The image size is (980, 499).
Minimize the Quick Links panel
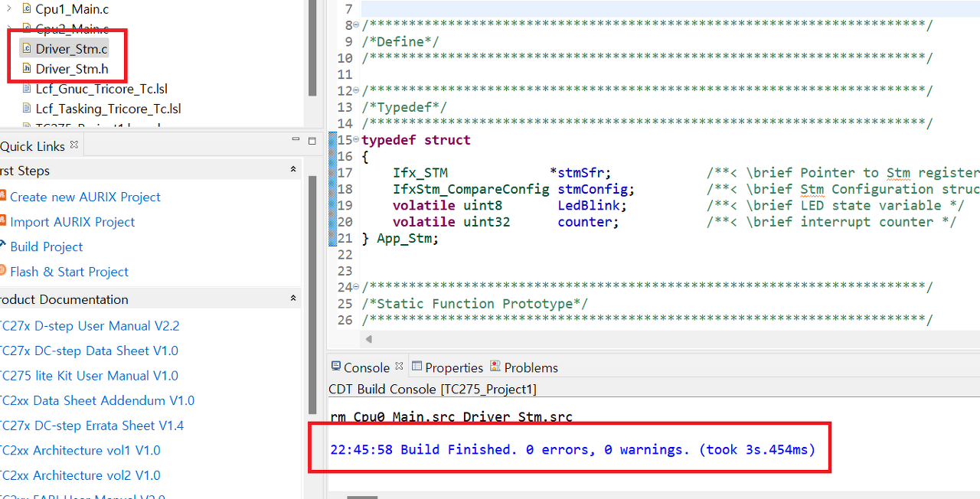[296, 140]
